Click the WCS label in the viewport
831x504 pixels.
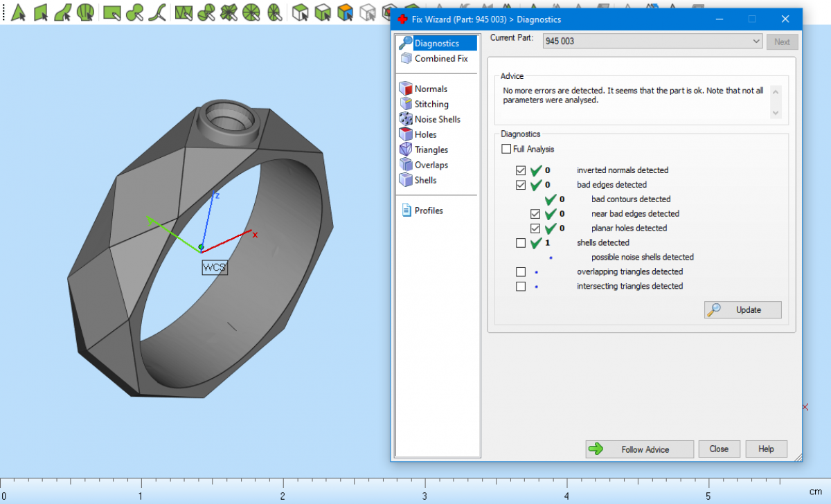click(215, 267)
